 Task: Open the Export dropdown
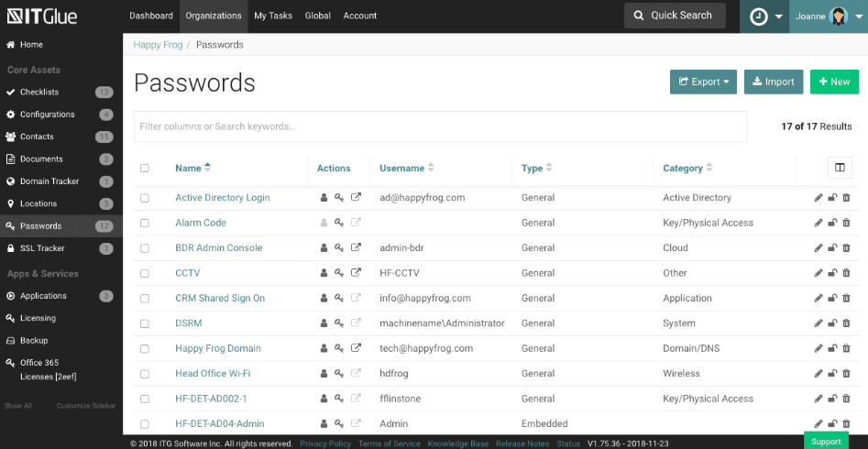pyautogui.click(x=703, y=82)
